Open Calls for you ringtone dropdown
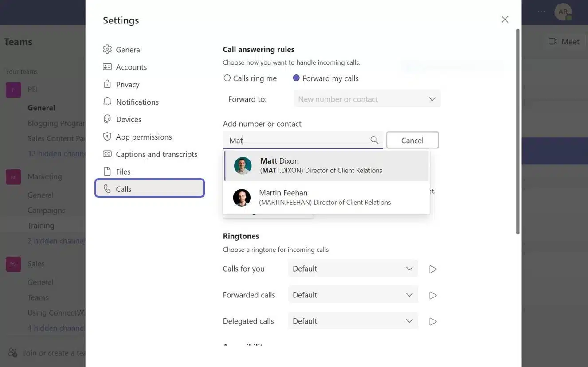The width and height of the screenshot is (588, 367). click(353, 269)
